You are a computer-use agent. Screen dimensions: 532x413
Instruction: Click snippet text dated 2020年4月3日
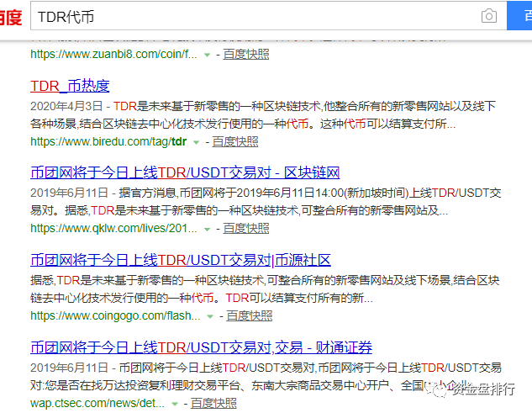pos(263,115)
